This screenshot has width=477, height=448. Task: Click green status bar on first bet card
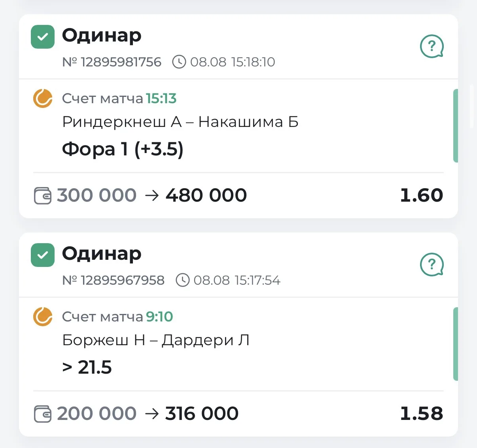tap(455, 126)
